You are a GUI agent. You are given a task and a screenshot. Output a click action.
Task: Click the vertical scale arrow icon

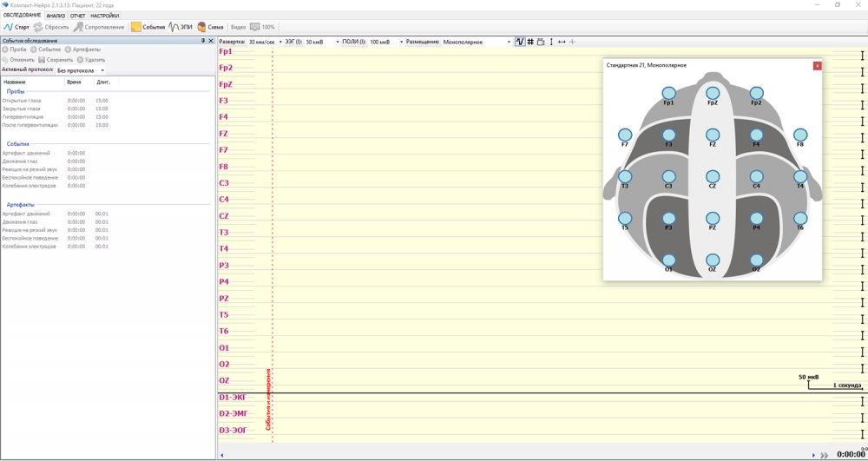tap(551, 42)
